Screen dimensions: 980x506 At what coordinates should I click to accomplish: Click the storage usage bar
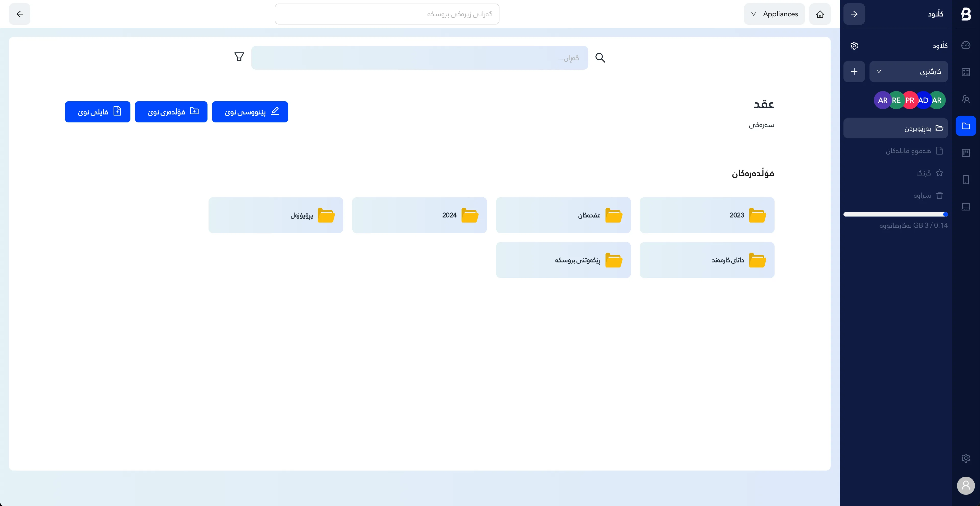pyautogui.click(x=895, y=214)
